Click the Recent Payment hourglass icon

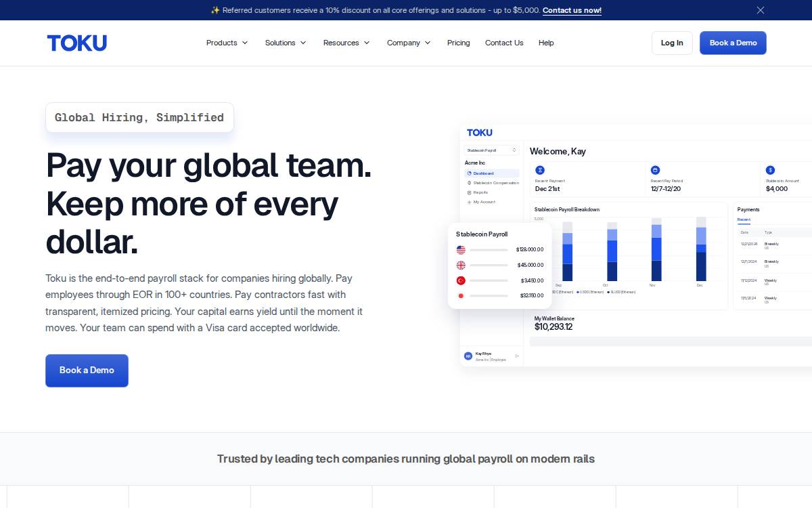click(x=540, y=170)
